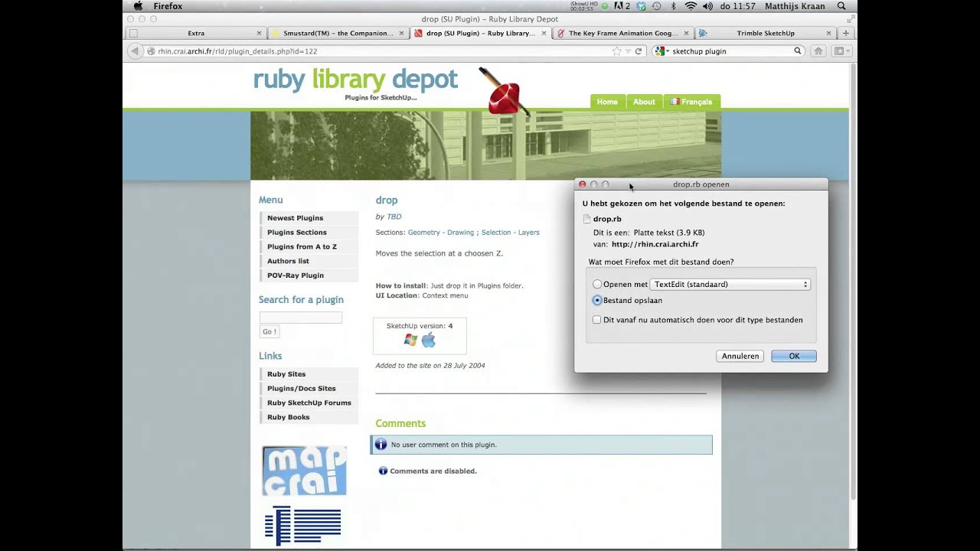The width and height of the screenshot is (980, 551).
Task: Switch to the Smustard(TM) tab
Action: 338,33
